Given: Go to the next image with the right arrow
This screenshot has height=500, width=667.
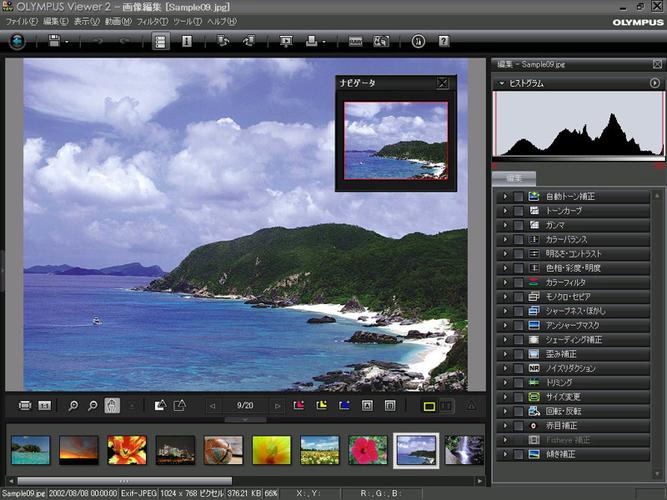Looking at the screenshot, I should (x=278, y=405).
